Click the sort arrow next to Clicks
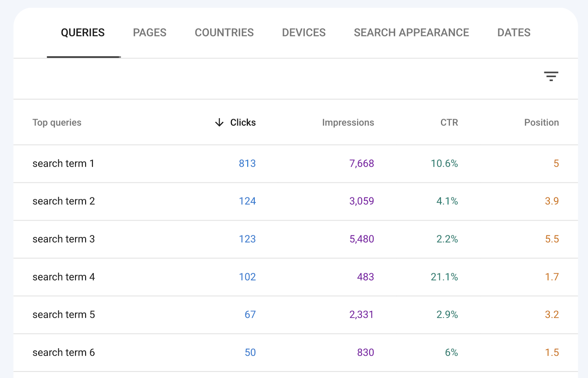 pos(219,122)
